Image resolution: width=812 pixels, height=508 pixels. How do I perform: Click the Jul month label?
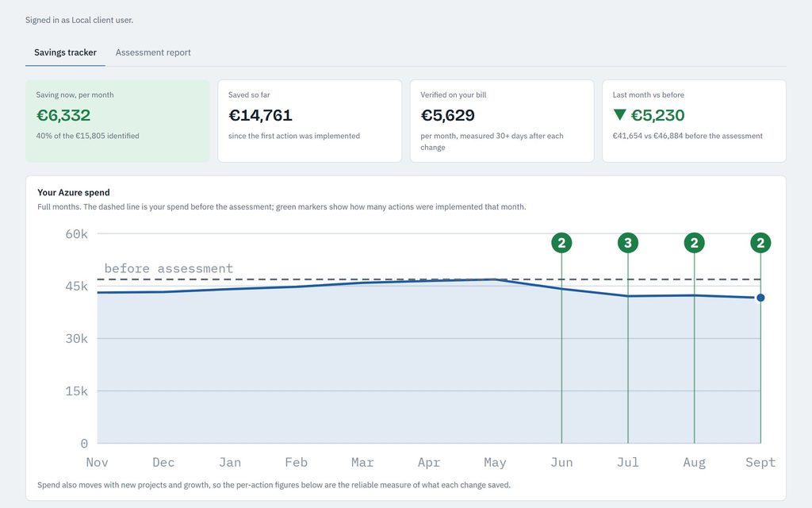pos(628,463)
